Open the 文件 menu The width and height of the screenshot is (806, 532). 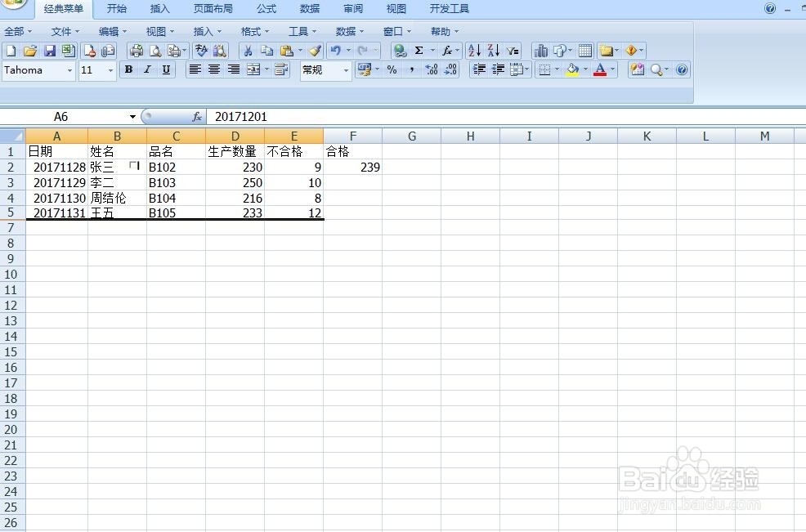click(65, 31)
